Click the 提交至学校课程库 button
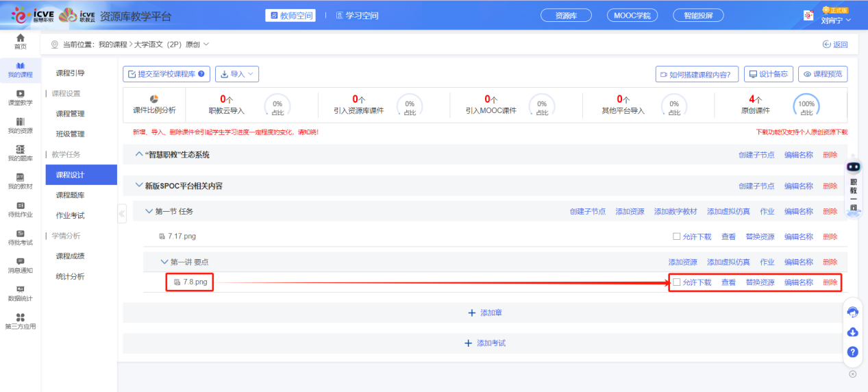 (x=166, y=74)
